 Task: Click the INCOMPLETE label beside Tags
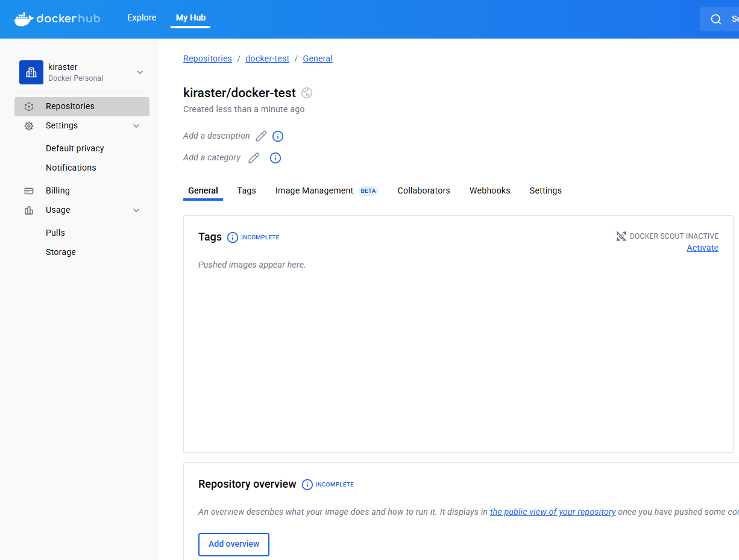[x=260, y=238]
